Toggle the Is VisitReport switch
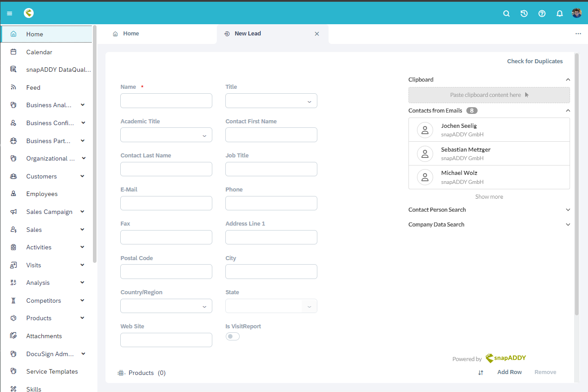This screenshot has width=588, height=392. point(233,336)
